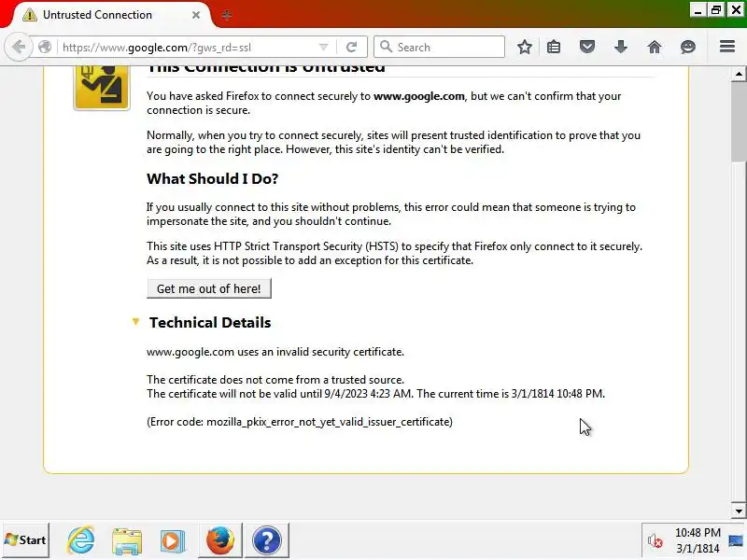The height and width of the screenshot is (560, 747).
Task: Reload the current page
Action: [352, 48]
